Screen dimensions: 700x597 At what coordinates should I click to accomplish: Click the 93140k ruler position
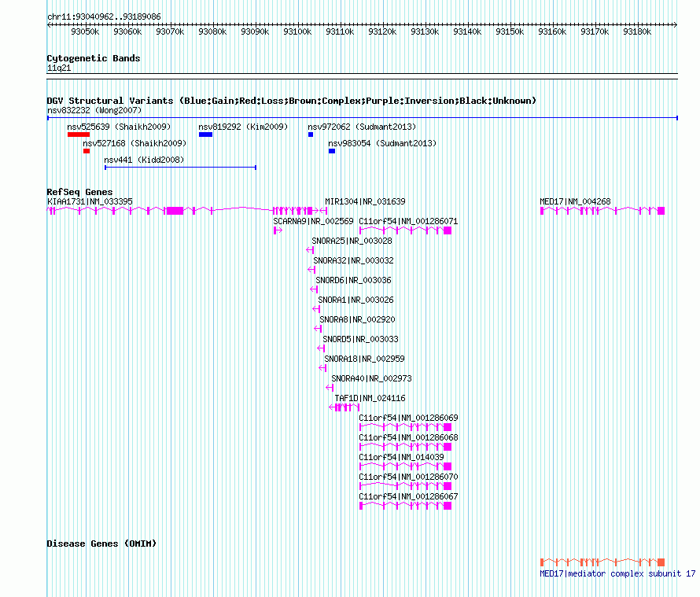[467, 31]
